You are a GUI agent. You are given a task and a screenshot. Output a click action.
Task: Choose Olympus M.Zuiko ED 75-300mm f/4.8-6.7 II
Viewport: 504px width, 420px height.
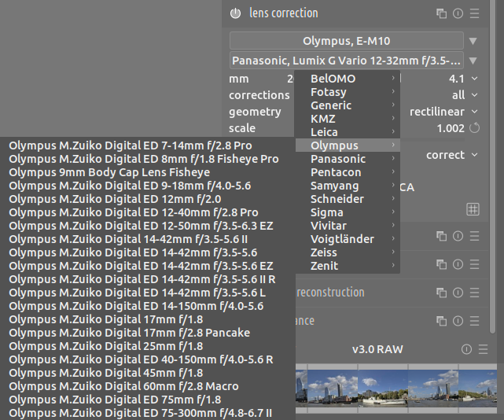(x=148, y=413)
